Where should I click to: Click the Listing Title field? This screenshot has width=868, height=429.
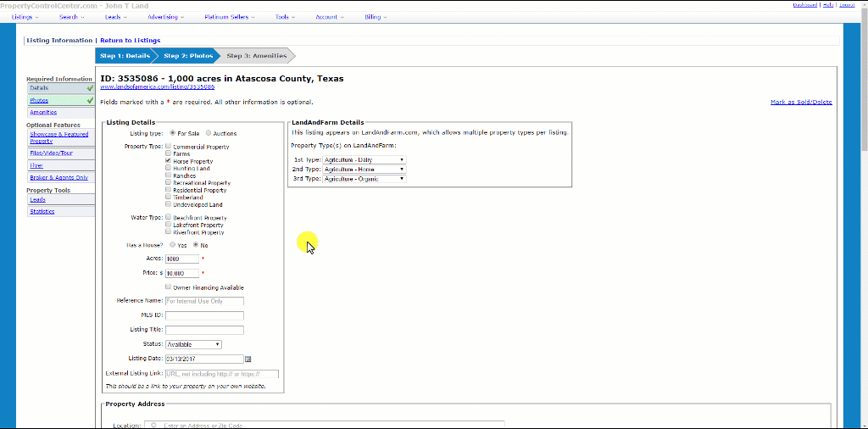(205, 330)
